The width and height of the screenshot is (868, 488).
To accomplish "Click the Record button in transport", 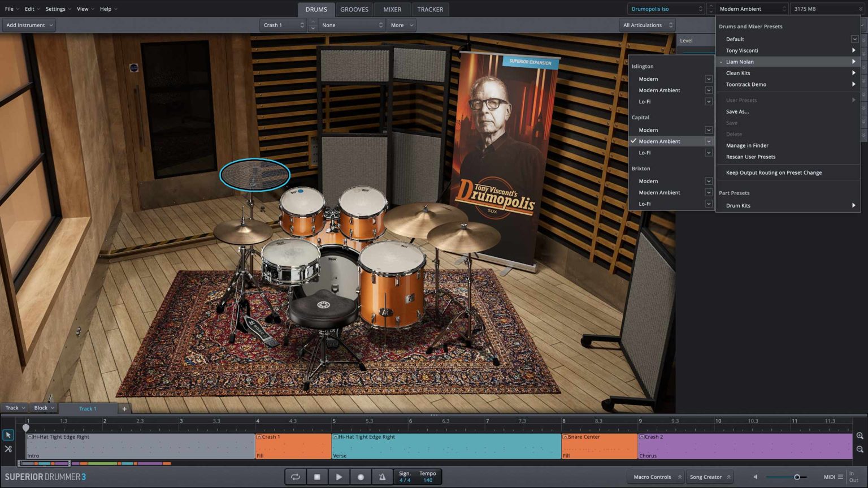I will point(361,477).
